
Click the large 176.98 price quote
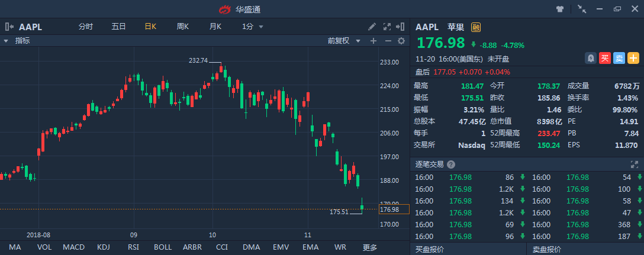pos(441,43)
